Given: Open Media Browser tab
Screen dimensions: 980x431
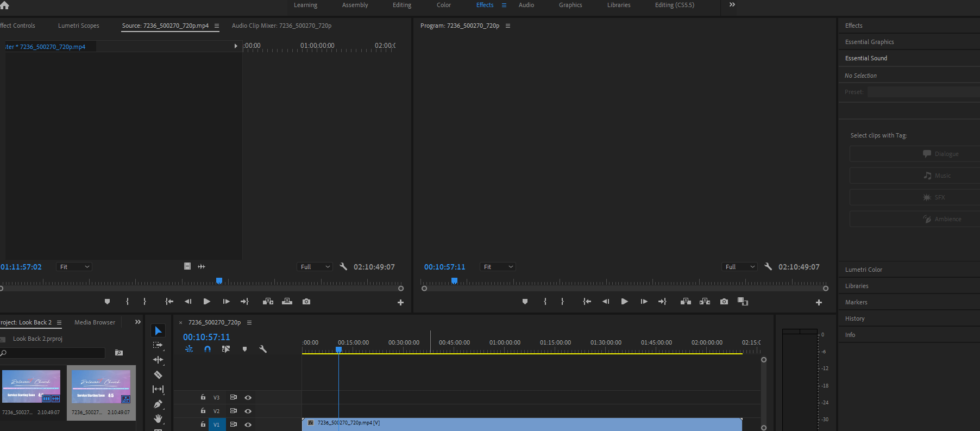Looking at the screenshot, I should tap(95, 322).
